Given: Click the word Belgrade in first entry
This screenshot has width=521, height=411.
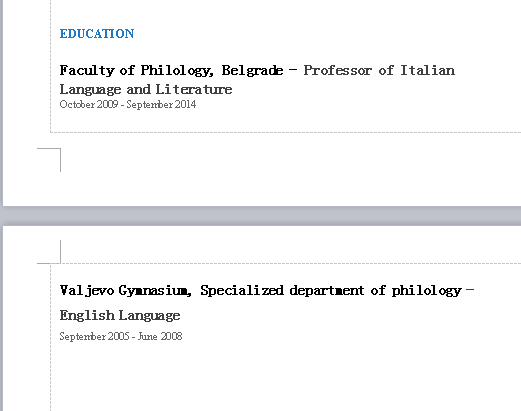Looking at the screenshot, I should click(252, 71).
